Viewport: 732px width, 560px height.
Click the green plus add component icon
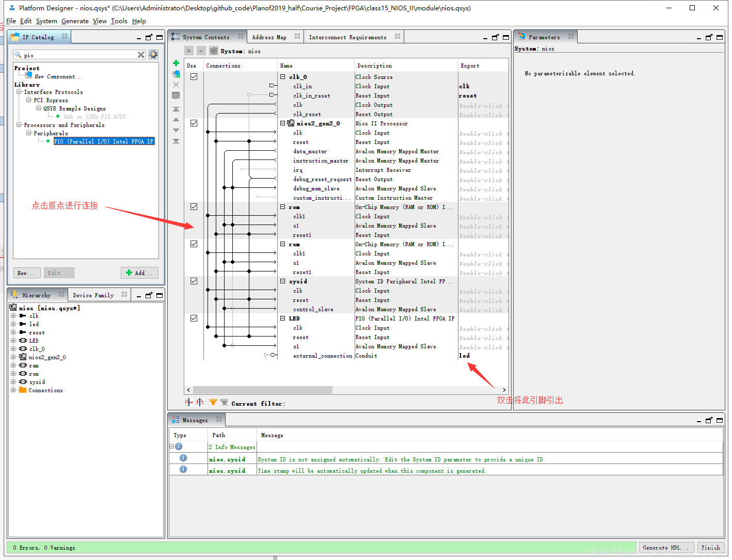point(176,63)
